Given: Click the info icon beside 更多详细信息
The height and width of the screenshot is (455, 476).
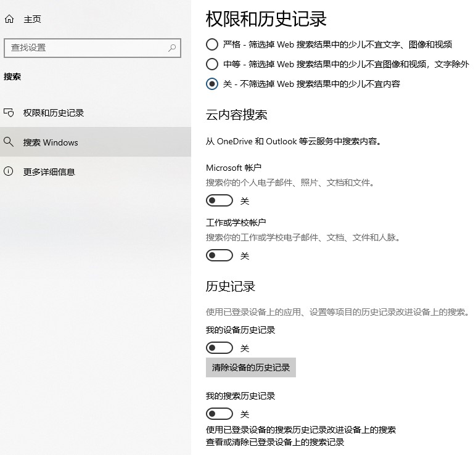Looking at the screenshot, I should [x=9, y=171].
